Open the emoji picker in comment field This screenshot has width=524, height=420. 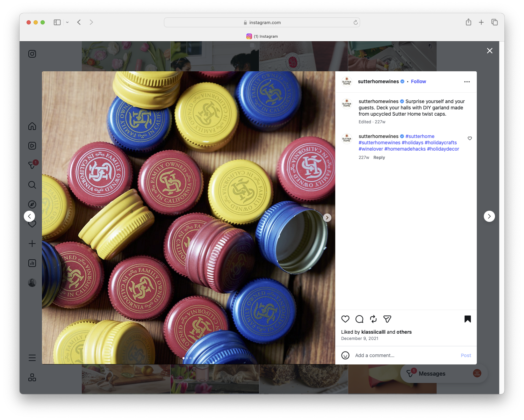[345, 355]
